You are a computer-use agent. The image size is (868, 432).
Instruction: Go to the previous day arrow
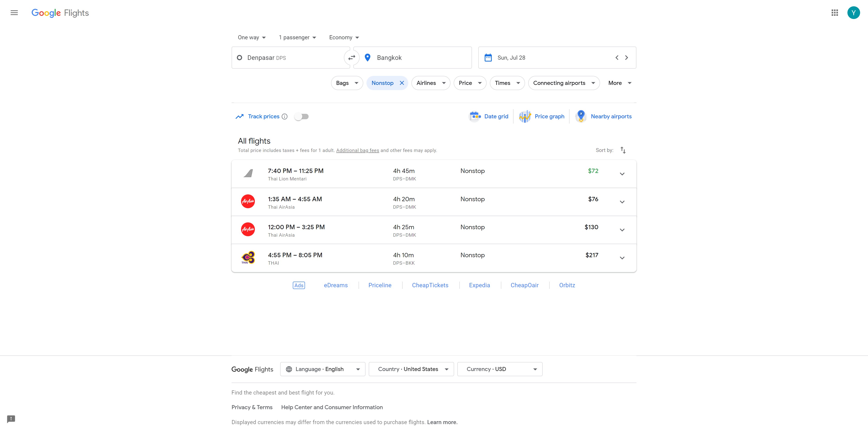click(x=617, y=58)
